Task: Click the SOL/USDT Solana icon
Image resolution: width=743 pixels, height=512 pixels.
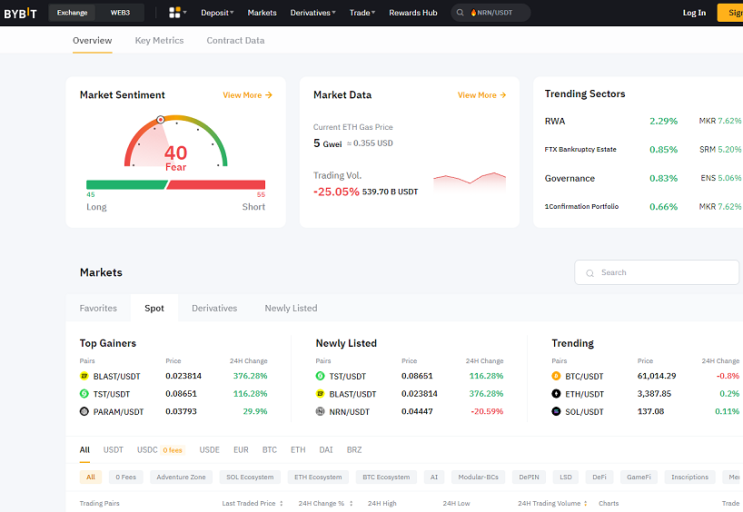Action: [x=556, y=412]
